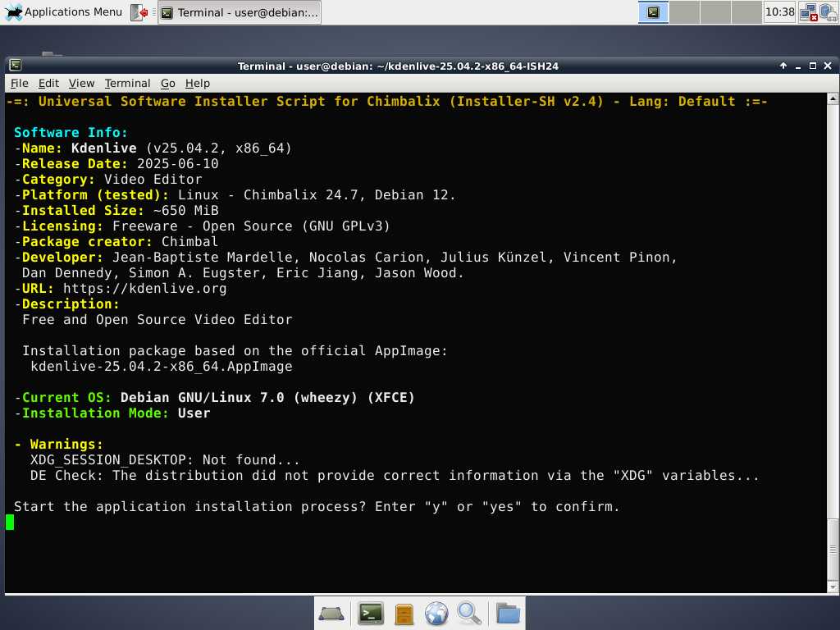Switch to the first workspace in pager
Image resolution: width=840 pixels, height=630 pixels.
(x=653, y=12)
